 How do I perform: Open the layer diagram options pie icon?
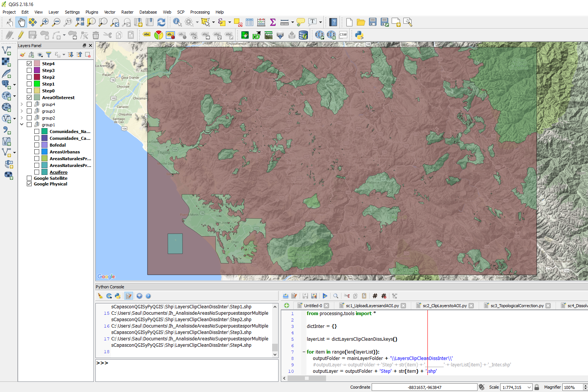click(x=159, y=35)
